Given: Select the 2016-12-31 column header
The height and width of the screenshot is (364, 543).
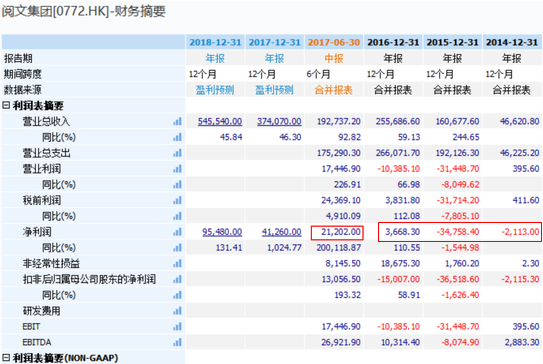Looking at the screenshot, I should 393,42.
